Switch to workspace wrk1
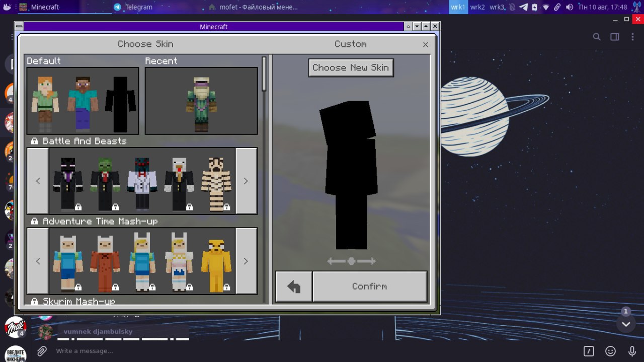 (458, 7)
